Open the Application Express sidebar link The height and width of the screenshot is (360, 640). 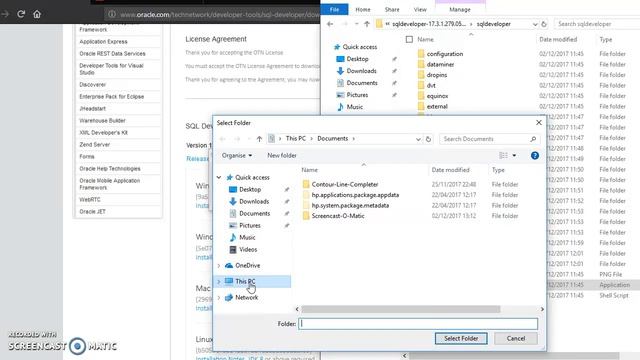pyautogui.click(x=103, y=42)
